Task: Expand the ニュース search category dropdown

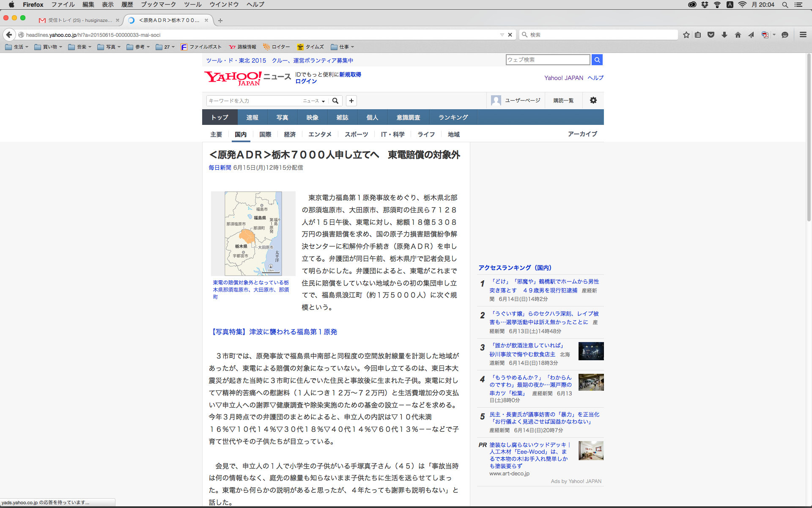Action: point(314,101)
